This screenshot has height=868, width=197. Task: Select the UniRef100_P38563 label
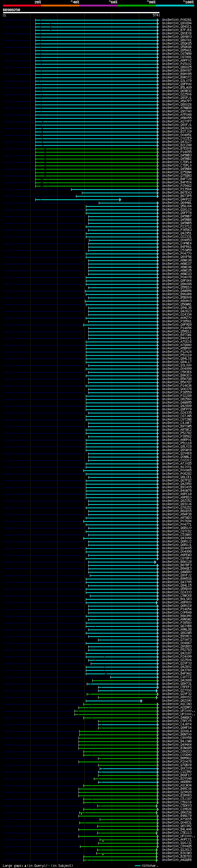177,230
